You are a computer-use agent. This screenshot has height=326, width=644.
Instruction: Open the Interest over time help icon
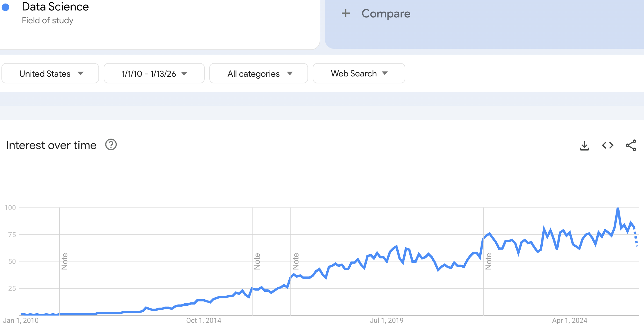111,145
